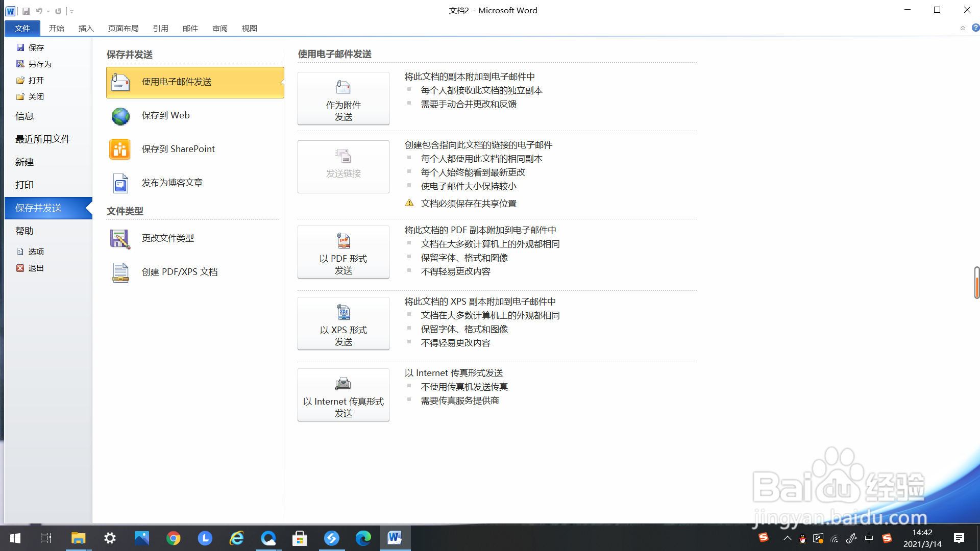
Task: Click the 以 Internet 传真形式发送 fax icon
Action: (x=342, y=383)
